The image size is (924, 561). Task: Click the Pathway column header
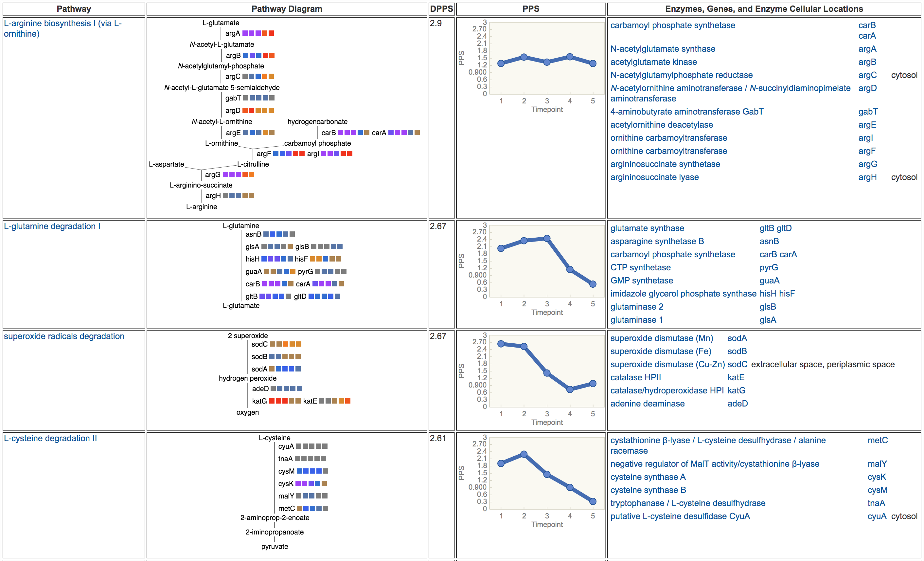(x=74, y=9)
